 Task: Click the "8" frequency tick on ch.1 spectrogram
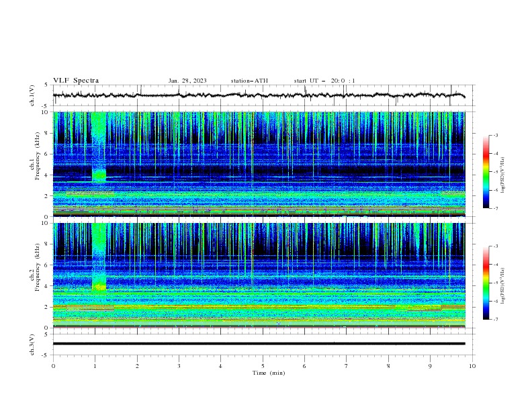47,133
